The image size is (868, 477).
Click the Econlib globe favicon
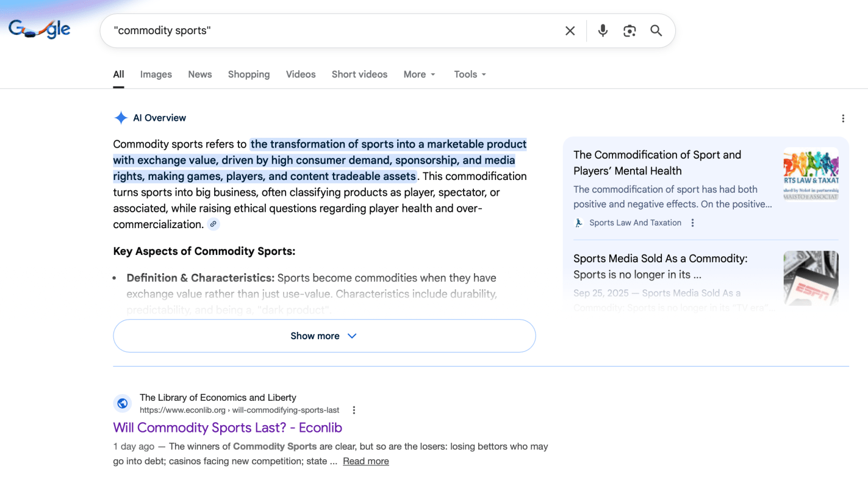(123, 403)
